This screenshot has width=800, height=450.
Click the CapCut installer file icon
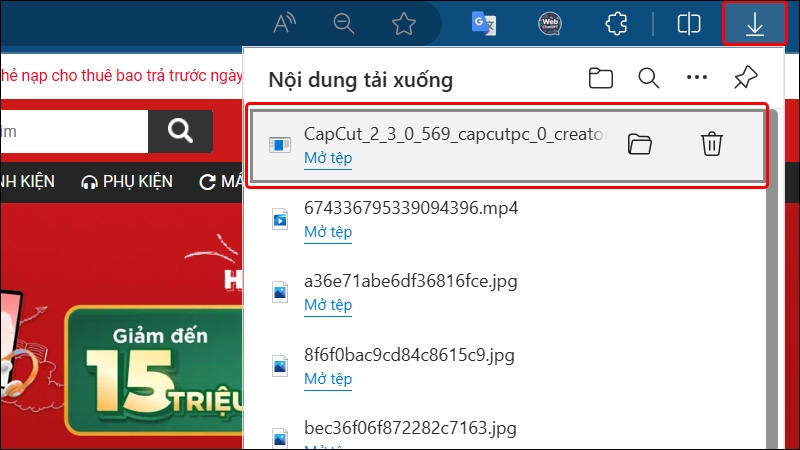(x=280, y=145)
